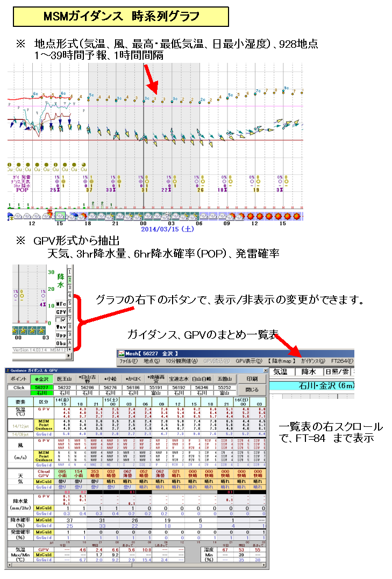392x579 pixels.
Task: Click the 閉じる close button
Action: coord(252,389)
